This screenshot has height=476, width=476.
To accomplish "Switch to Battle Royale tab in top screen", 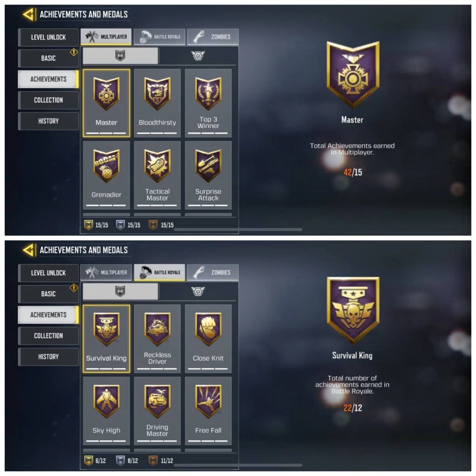I will (160, 37).
